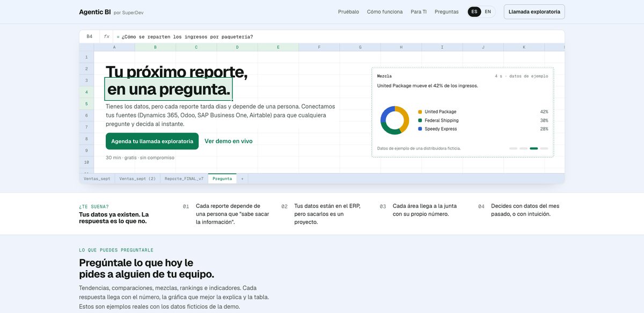Click the donut chart graphic
644x313 pixels.
pyautogui.click(x=395, y=120)
